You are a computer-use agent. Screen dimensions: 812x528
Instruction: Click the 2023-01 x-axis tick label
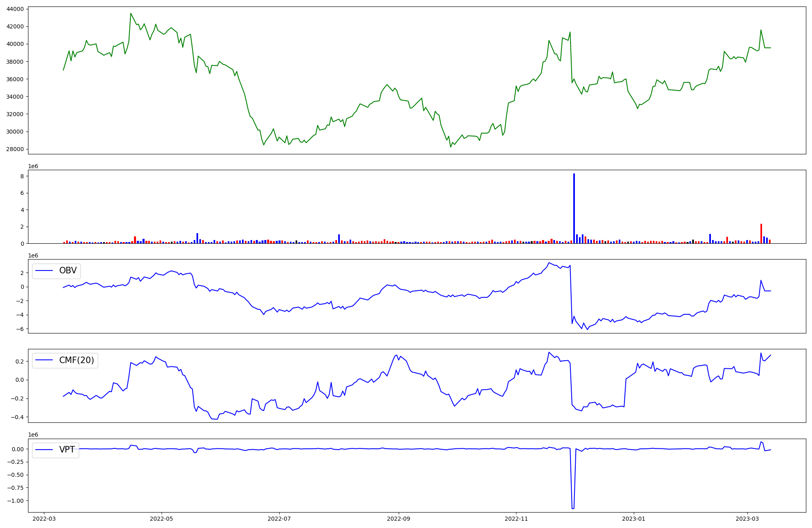click(634, 519)
